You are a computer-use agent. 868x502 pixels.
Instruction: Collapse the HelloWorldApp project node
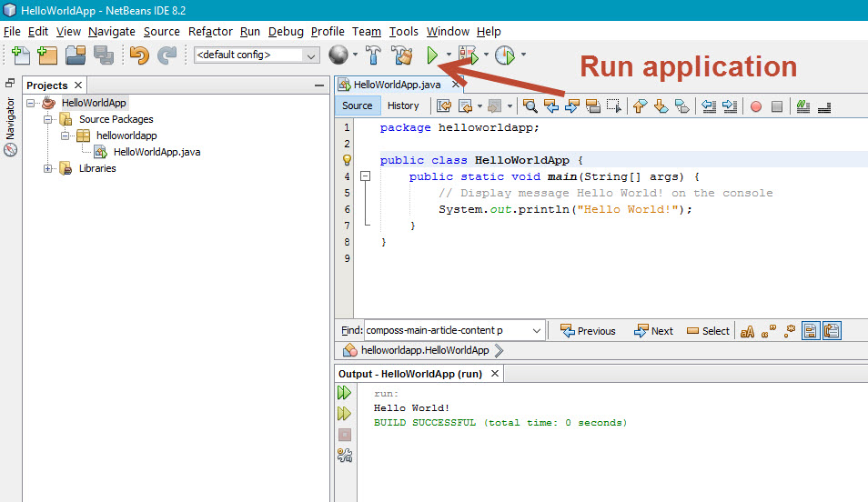[31, 103]
